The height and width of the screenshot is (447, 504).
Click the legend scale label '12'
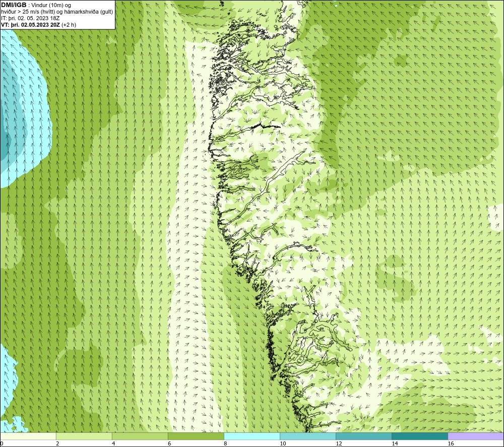(339, 444)
